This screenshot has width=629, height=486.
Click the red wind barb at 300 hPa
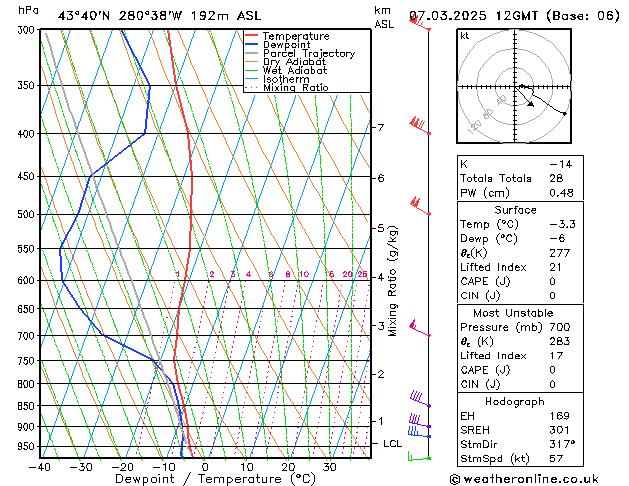pyautogui.click(x=420, y=23)
